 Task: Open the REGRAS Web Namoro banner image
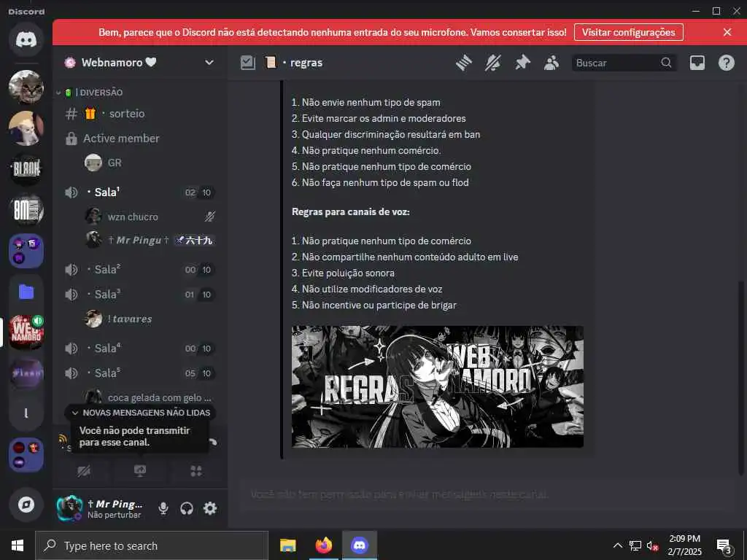coord(438,386)
